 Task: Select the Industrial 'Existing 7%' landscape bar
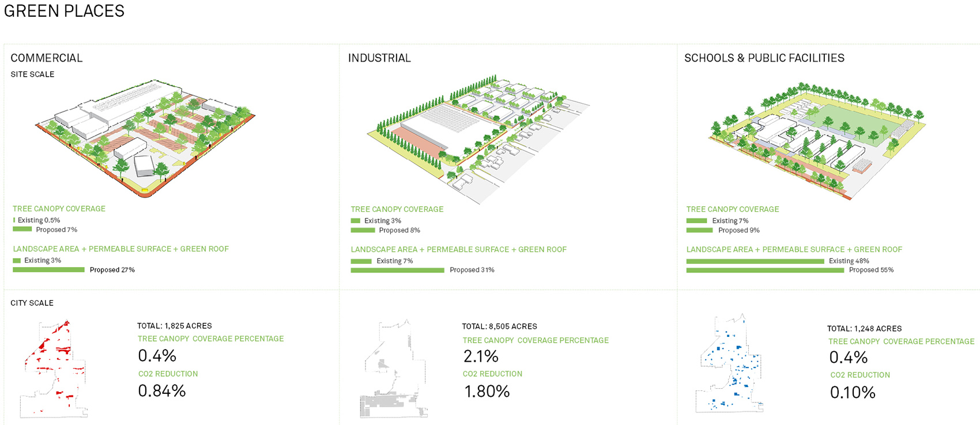(361, 261)
